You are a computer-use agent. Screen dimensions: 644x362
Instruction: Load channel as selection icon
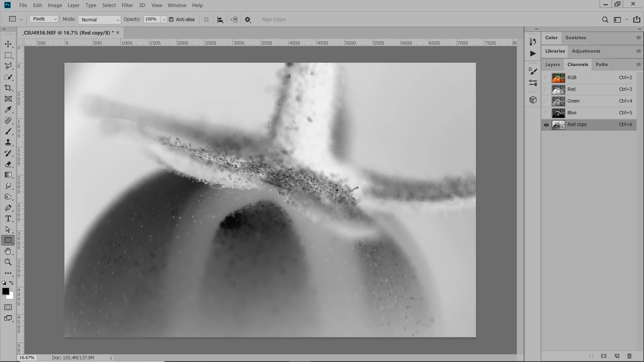point(591,356)
